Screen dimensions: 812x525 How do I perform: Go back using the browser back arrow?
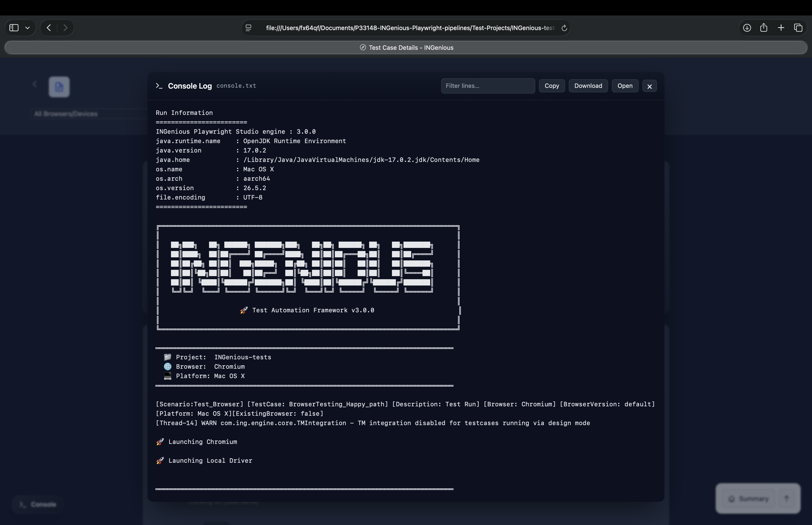click(49, 28)
